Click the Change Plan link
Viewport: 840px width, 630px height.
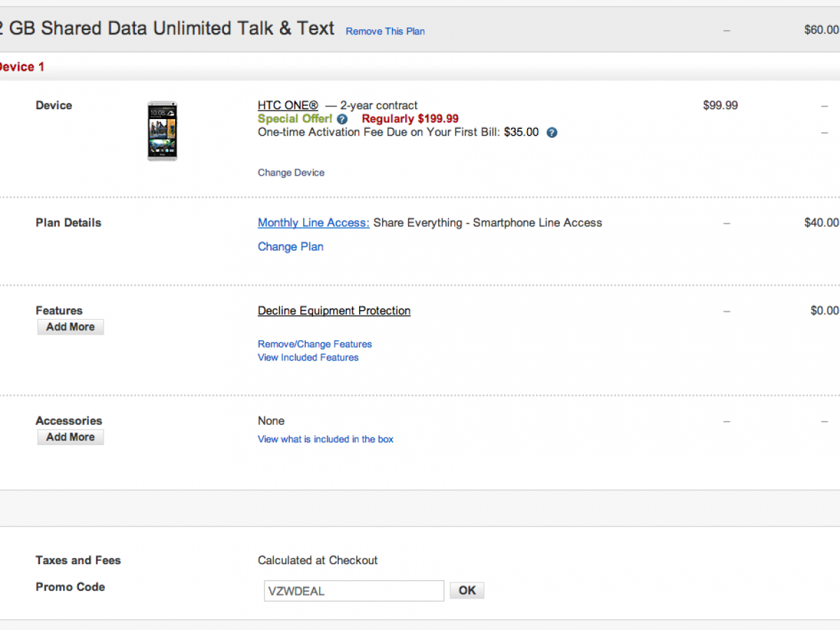coord(290,246)
